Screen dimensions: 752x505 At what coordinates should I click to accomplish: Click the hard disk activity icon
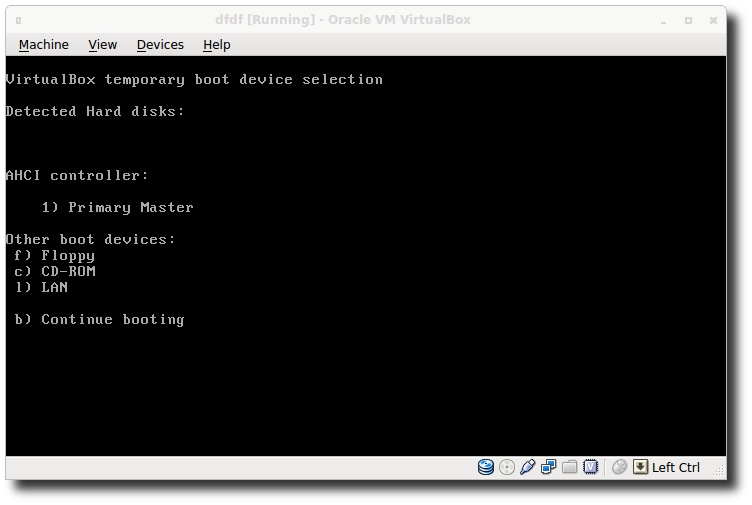point(486,467)
